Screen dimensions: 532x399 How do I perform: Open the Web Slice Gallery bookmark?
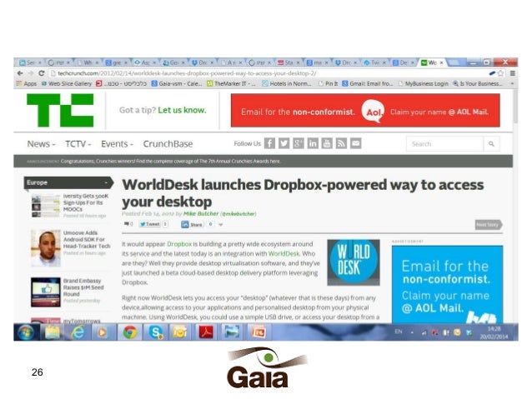[x=67, y=83]
